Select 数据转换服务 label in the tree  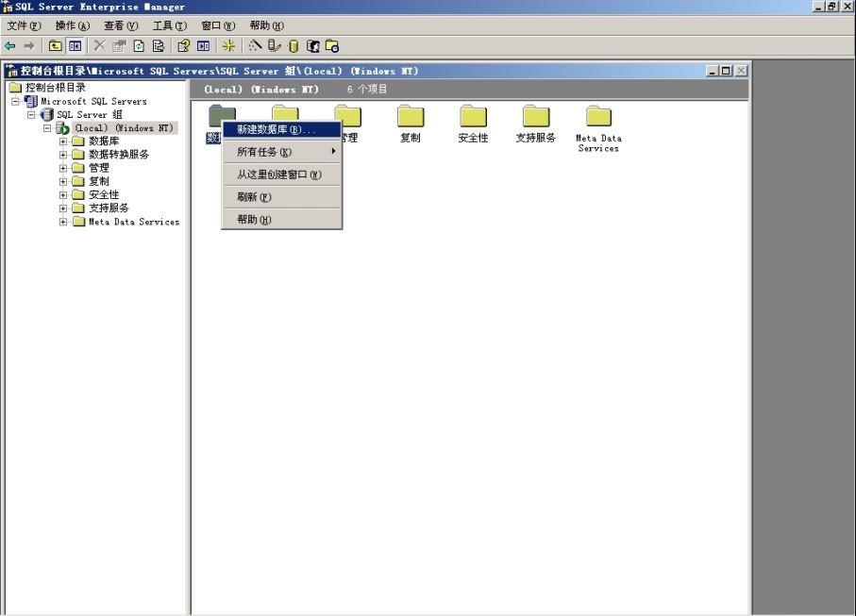coord(119,155)
